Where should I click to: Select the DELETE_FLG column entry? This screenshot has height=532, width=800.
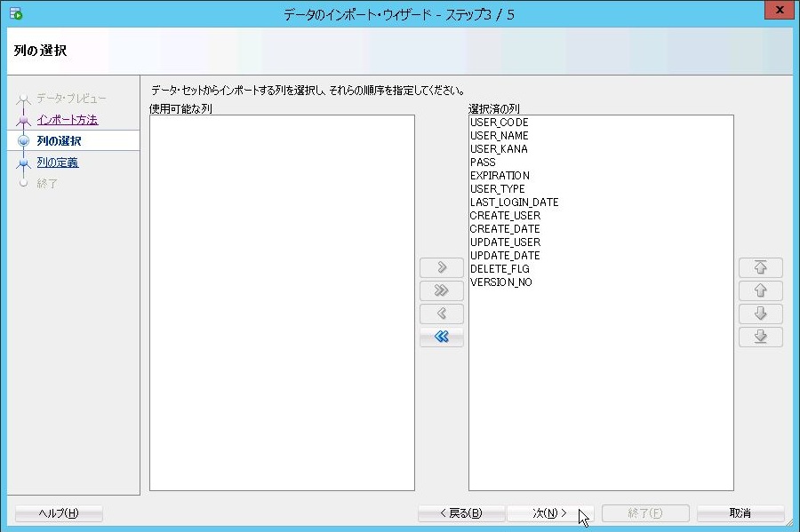(x=500, y=269)
